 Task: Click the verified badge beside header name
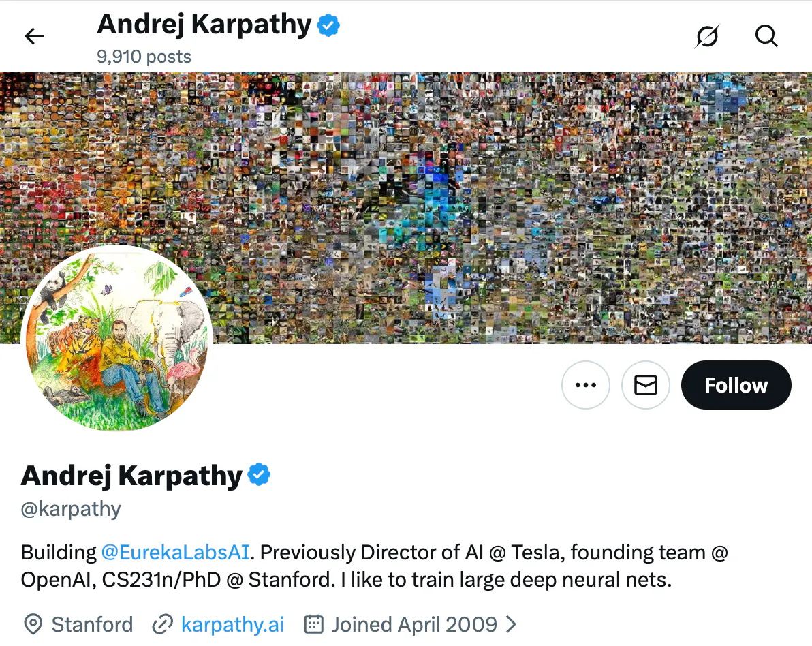coord(328,25)
